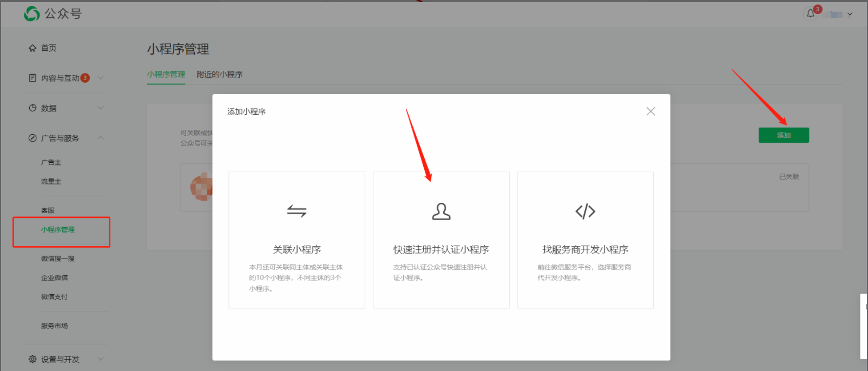The height and width of the screenshot is (371, 868).
Task: Click the linked mini program avatar thumbnail
Action: tap(201, 187)
